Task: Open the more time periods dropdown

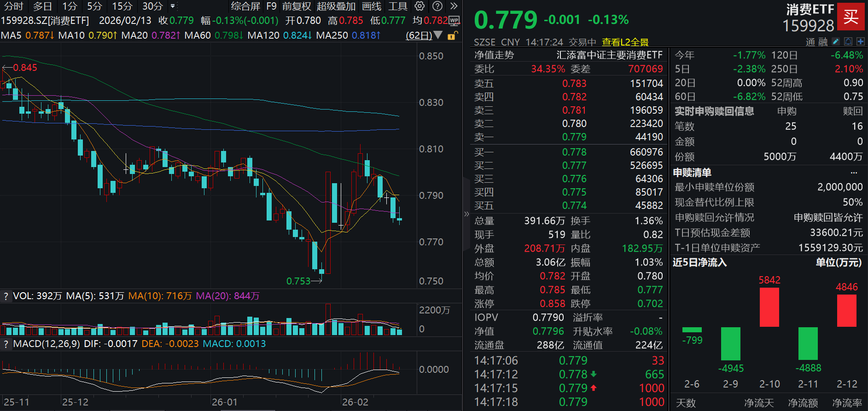Action: 173,6
